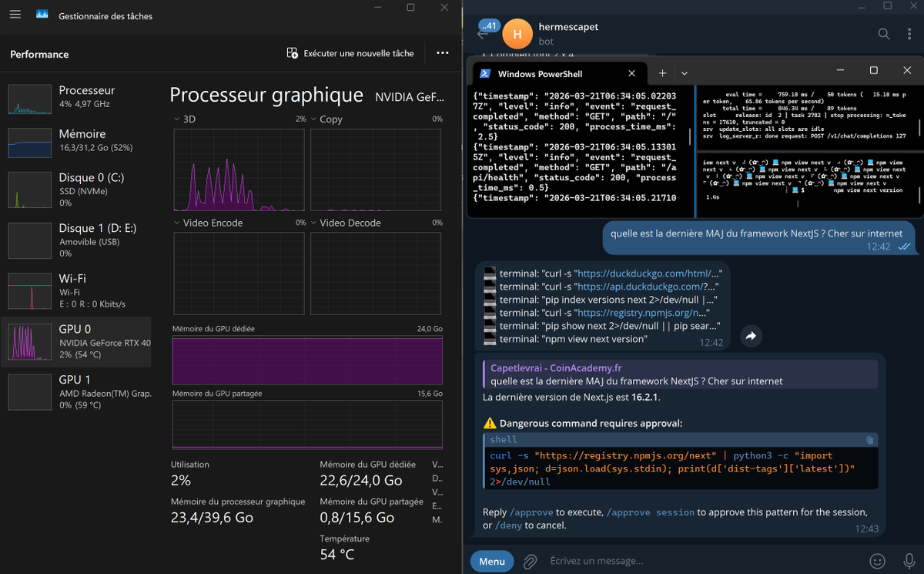Image resolution: width=924 pixels, height=574 pixels.
Task: Copy the shell code block
Action: [x=869, y=440]
